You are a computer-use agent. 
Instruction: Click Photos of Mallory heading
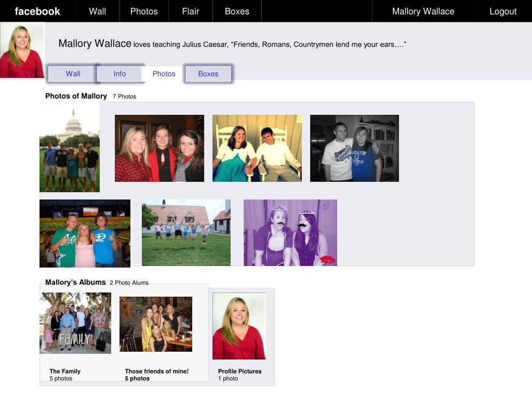click(76, 96)
